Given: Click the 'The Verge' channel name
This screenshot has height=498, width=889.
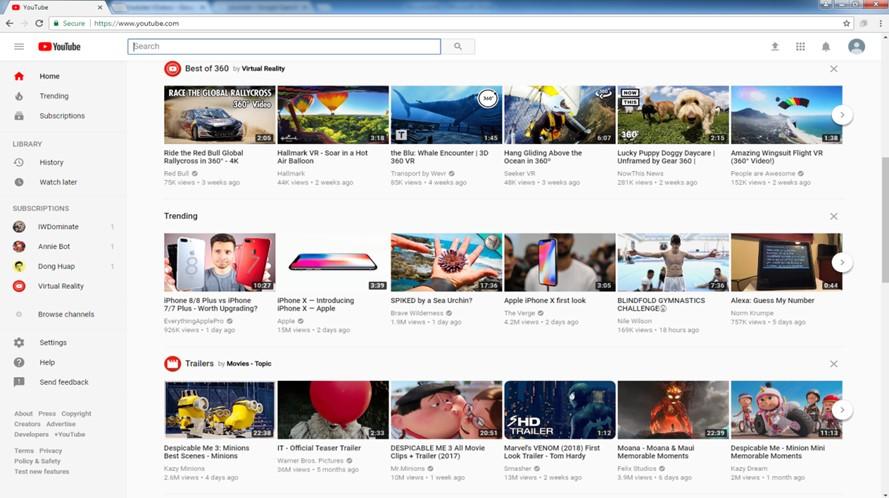Looking at the screenshot, I should click(x=519, y=313).
